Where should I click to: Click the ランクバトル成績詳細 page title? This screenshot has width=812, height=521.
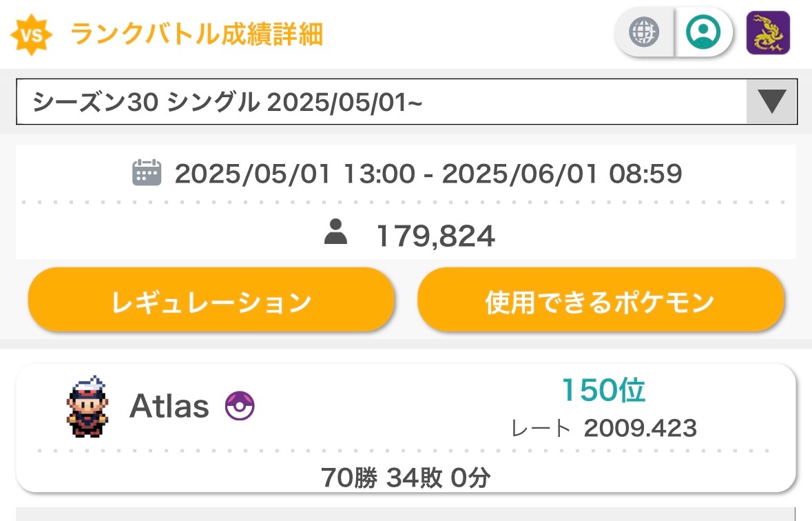[x=197, y=34]
